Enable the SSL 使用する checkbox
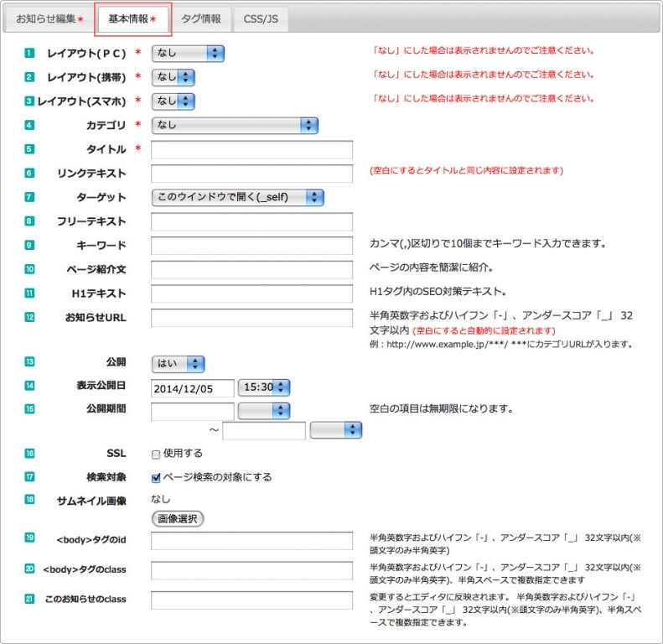The height and width of the screenshot is (644, 663). 156,454
